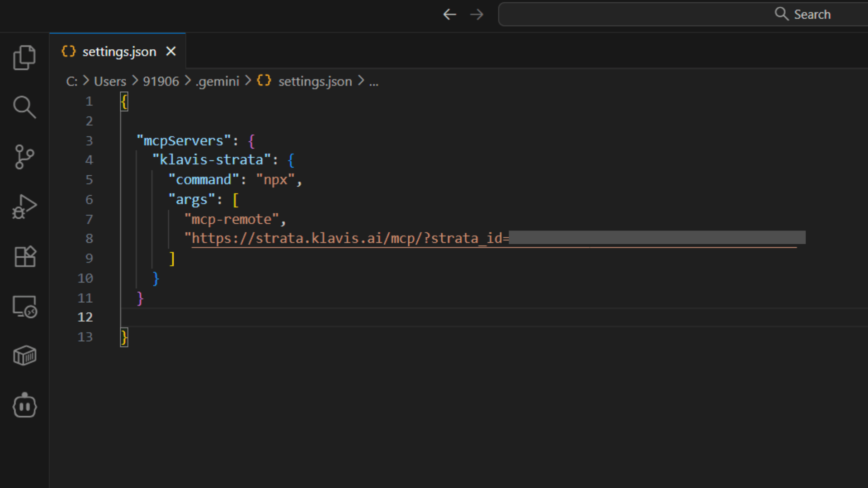
Task: Open the Source Control view
Action: pyautogui.click(x=24, y=157)
